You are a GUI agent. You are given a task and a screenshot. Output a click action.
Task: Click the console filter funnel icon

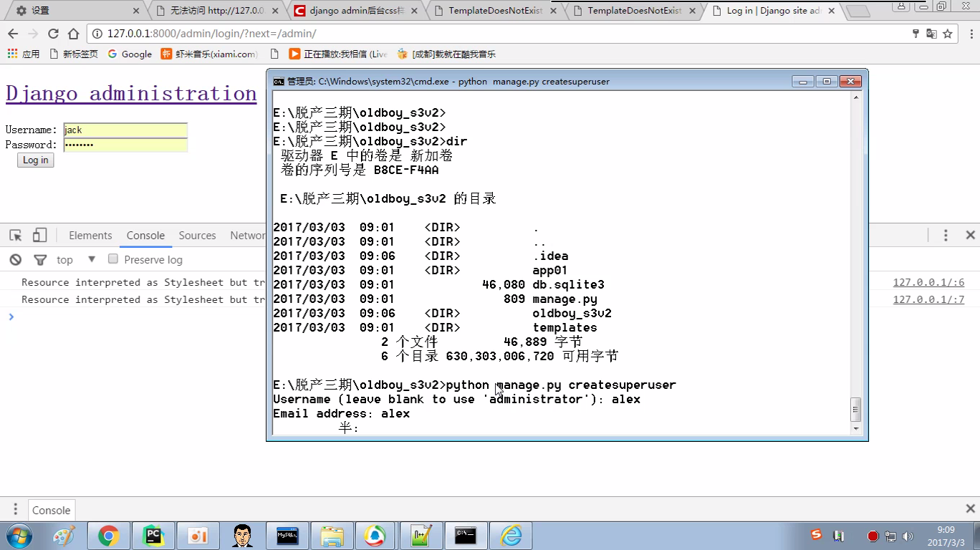(40, 259)
